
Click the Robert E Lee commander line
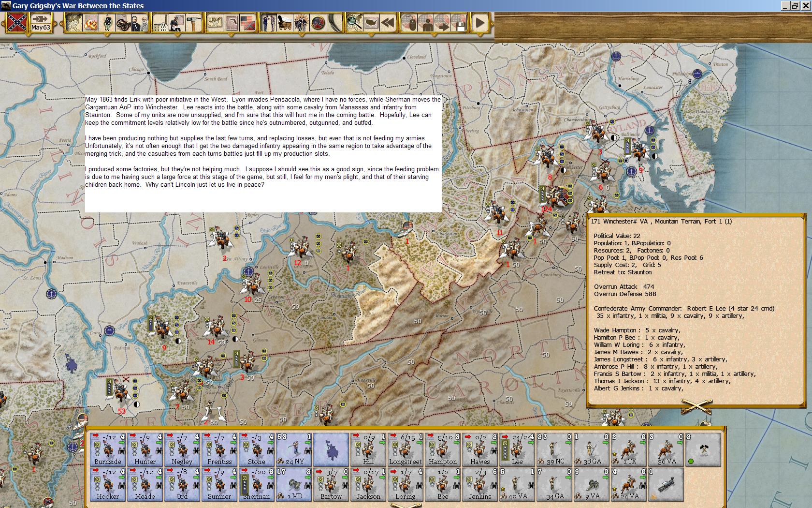pos(684,308)
